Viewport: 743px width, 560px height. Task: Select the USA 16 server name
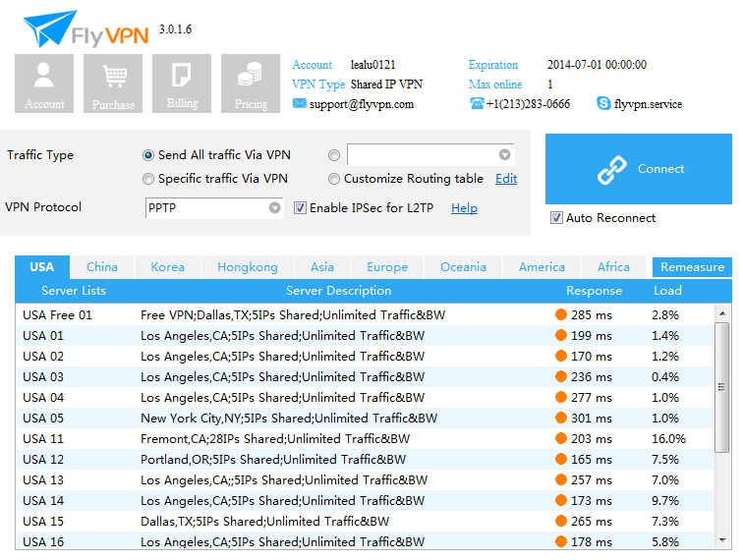[x=43, y=541]
